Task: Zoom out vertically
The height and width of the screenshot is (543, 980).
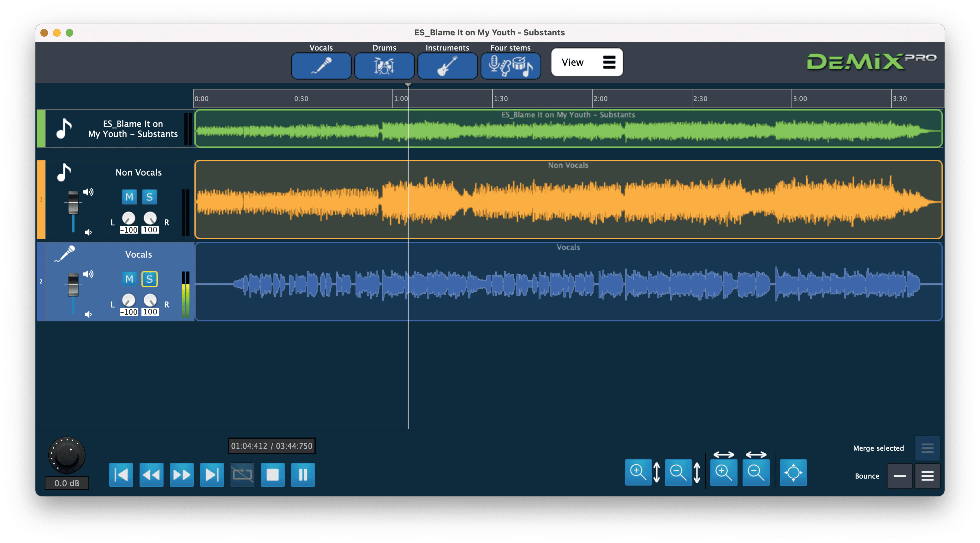Action: [x=678, y=472]
